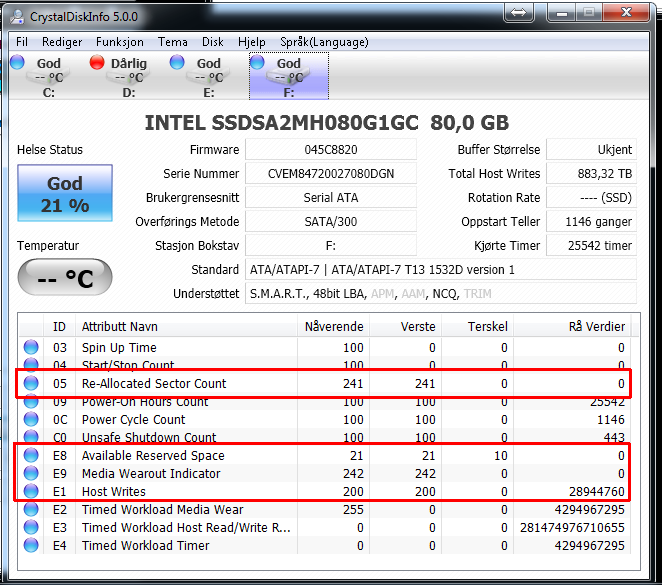
Task: Click the status orb in Available Reserved Space row
Action: click(x=31, y=455)
